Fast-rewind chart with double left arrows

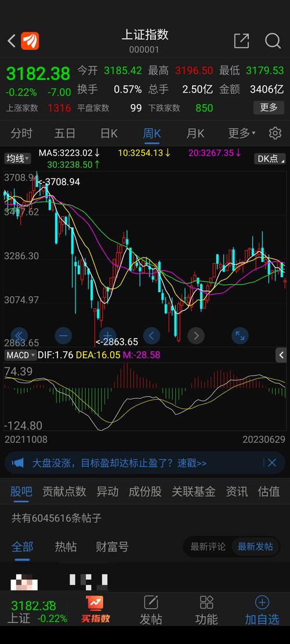(19, 336)
